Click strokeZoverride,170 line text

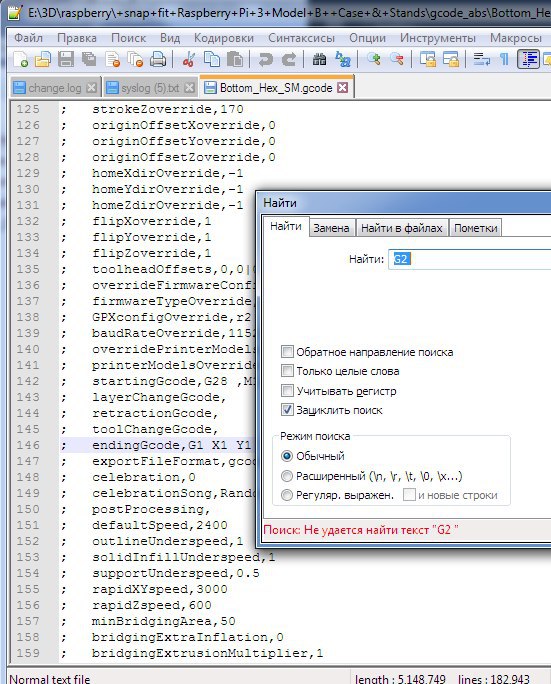click(168, 109)
